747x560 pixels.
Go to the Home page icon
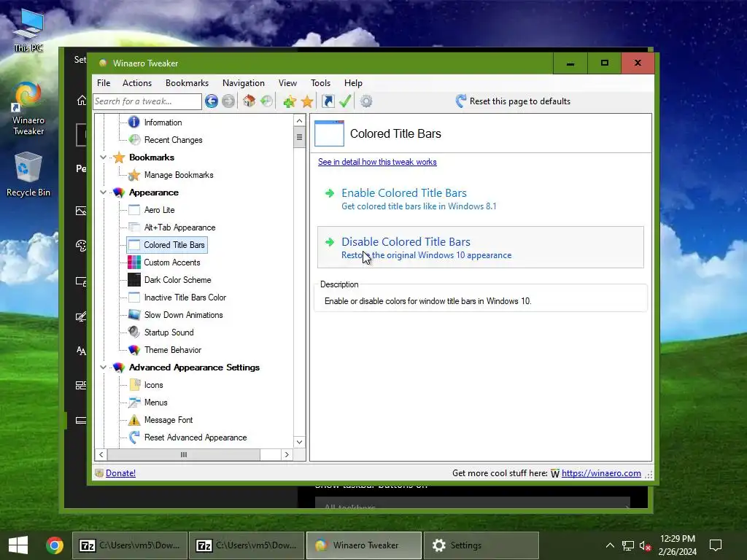[x=249, y=101]
